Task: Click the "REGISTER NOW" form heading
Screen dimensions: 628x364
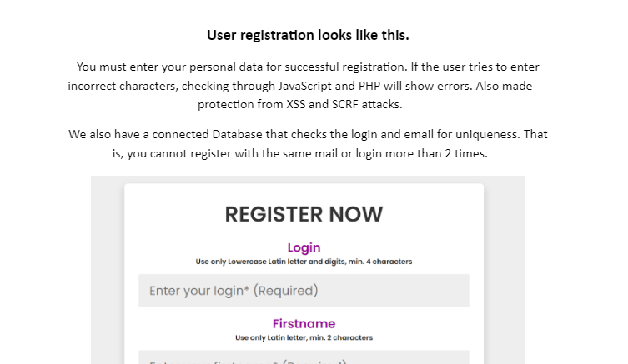Action: click(x=304, y=214)
